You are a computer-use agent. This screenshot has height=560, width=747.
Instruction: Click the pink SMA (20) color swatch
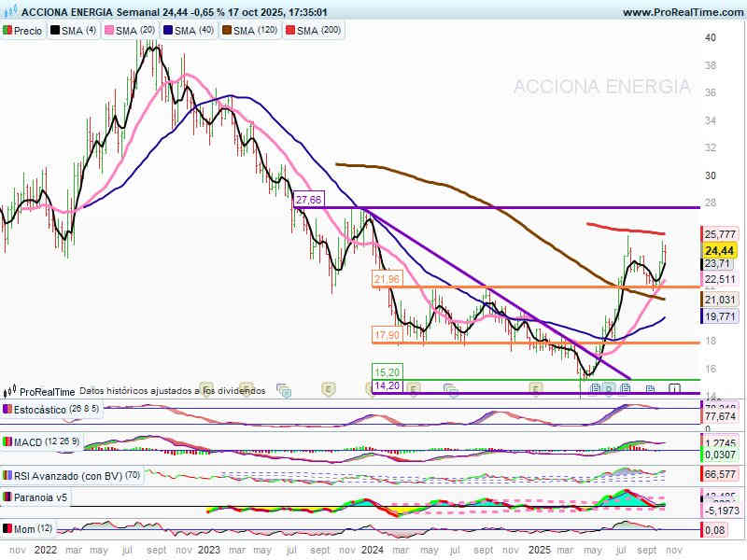click(109, 31)
